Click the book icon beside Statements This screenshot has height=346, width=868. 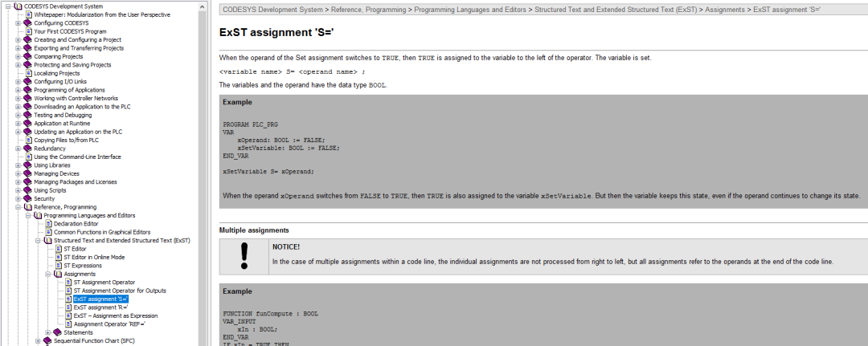tap(58, 332)
